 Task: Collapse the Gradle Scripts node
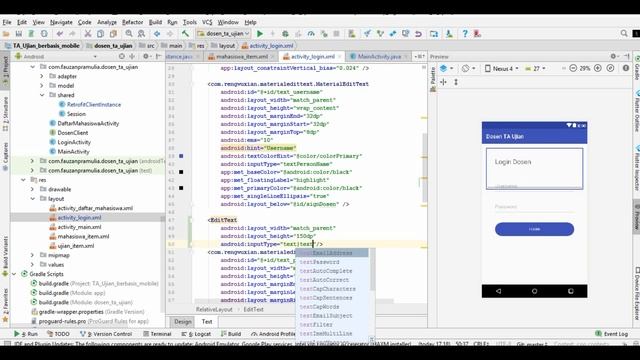[x=14, y=274]
